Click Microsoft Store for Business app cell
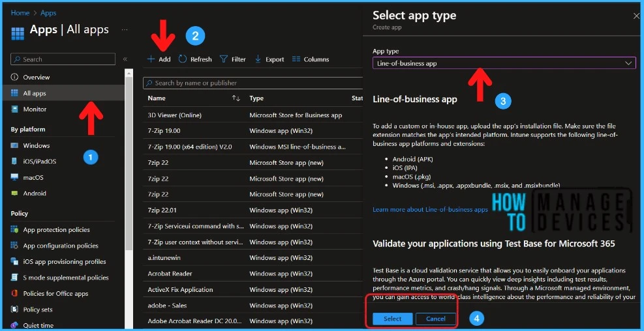644x331 pixels. pyautogui.click(x=296, y=115)
